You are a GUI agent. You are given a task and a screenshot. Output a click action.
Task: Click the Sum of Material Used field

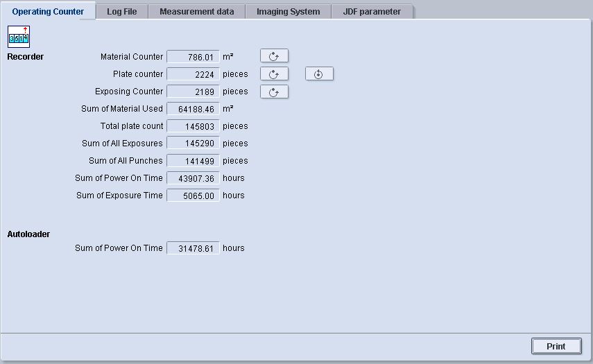[x=193, y=109]
